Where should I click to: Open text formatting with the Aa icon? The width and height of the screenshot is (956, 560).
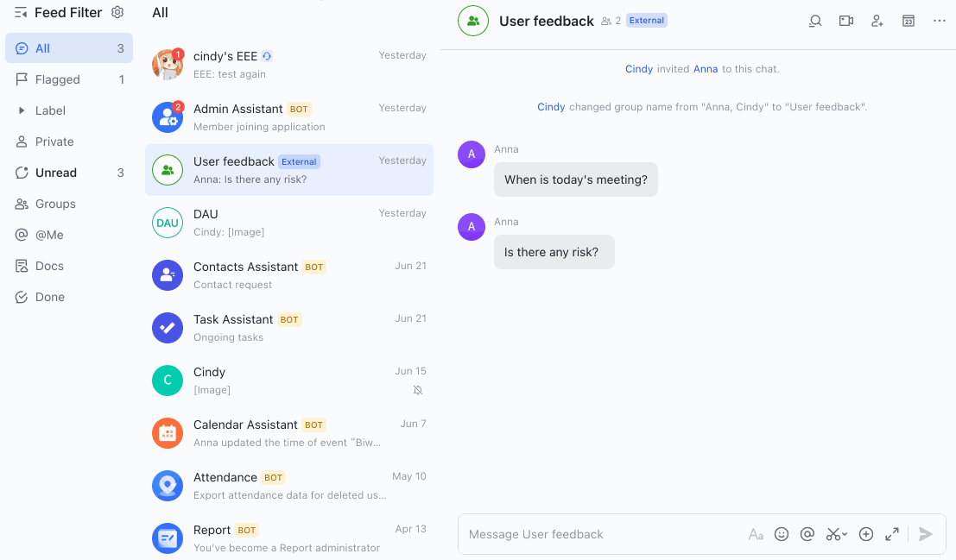pos(756,534)
